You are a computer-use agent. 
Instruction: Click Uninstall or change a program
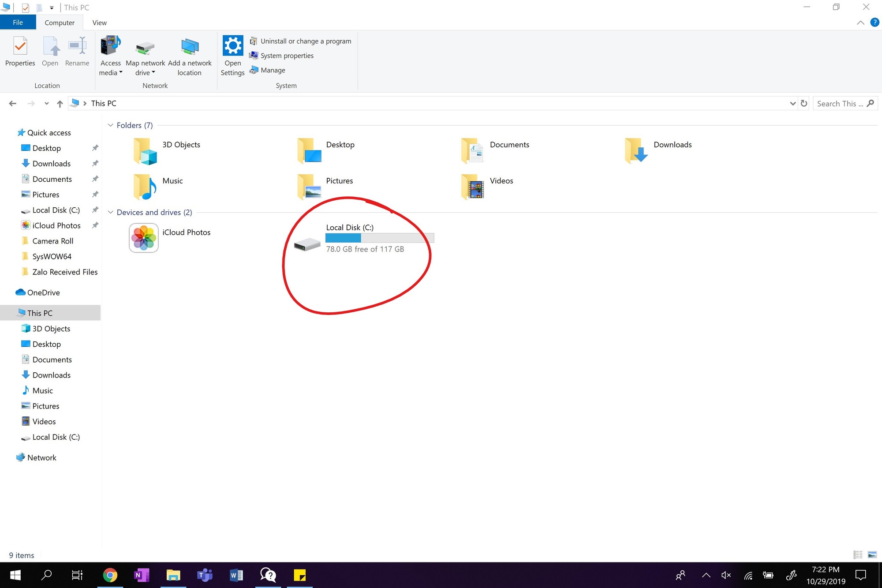pyautogui.click(x=301, y=41)
